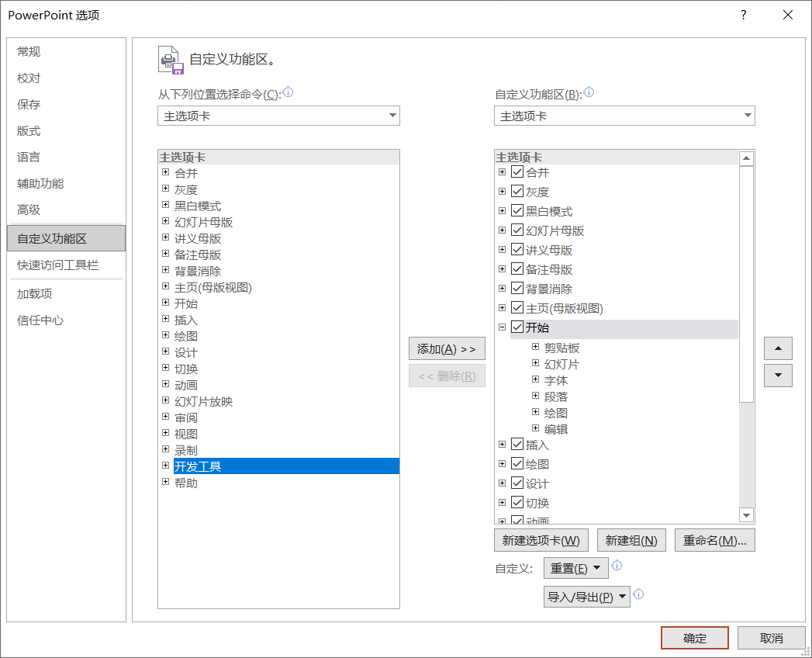Select 幻灯片放映 in left list
The width and height of the screenshot is (812, 658).
click(x=203, y=401)
